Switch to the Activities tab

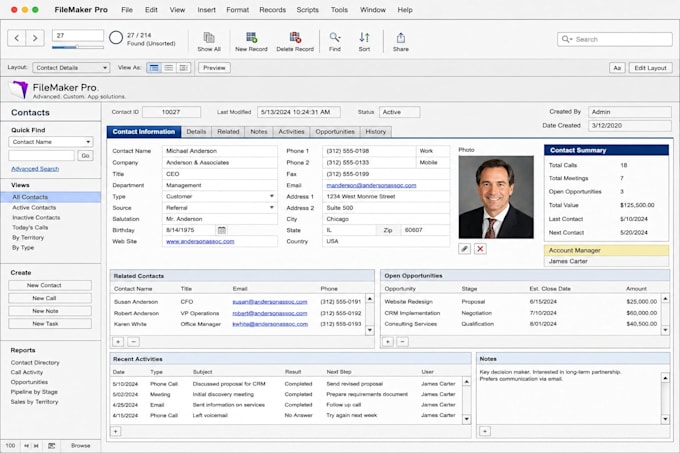(x=291, y=132)
